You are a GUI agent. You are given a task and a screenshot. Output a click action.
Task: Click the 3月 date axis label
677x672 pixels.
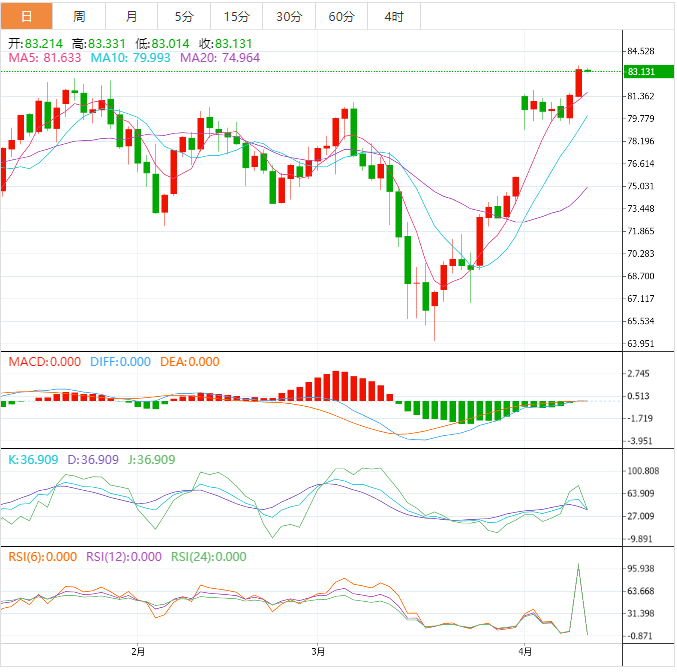click(319, 651)
